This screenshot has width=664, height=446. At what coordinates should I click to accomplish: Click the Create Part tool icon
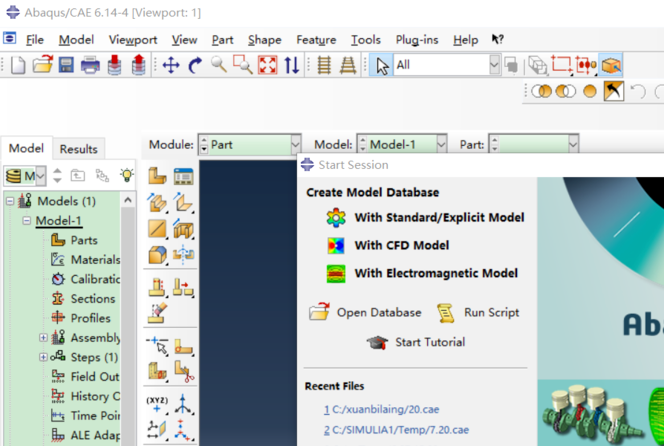[157, 176]
